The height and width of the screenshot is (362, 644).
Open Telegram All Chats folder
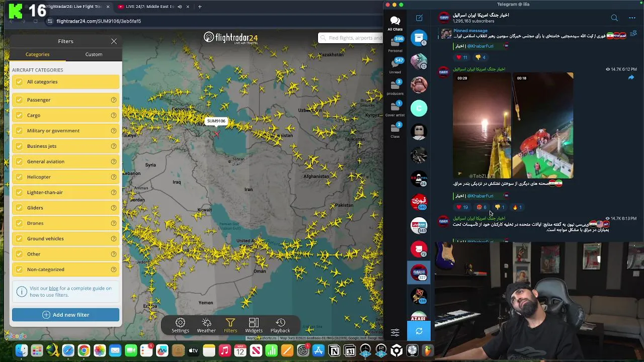(x=395, y=23)
